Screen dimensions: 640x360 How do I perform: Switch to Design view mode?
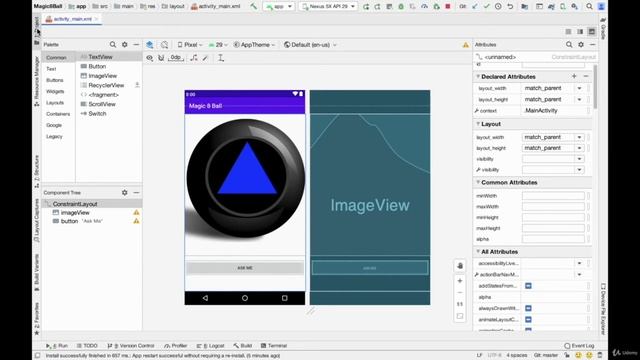(592, 31)
